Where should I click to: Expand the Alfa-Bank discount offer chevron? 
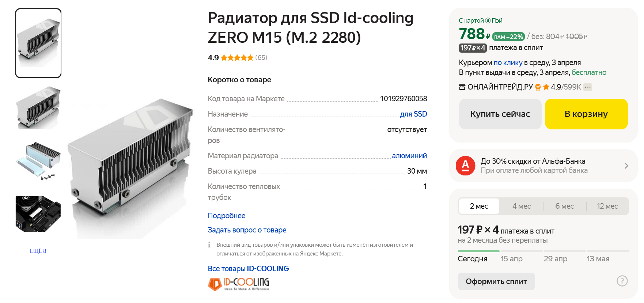point(626,166)
